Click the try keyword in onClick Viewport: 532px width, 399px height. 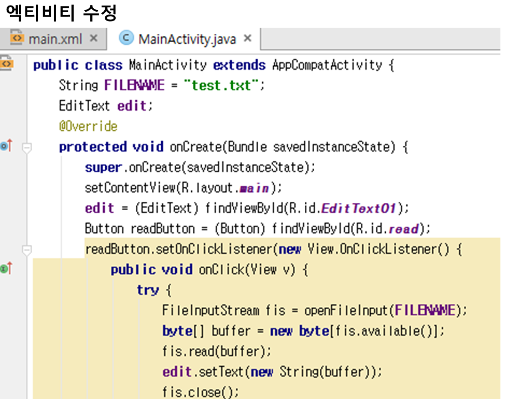(x=147, y=290)
